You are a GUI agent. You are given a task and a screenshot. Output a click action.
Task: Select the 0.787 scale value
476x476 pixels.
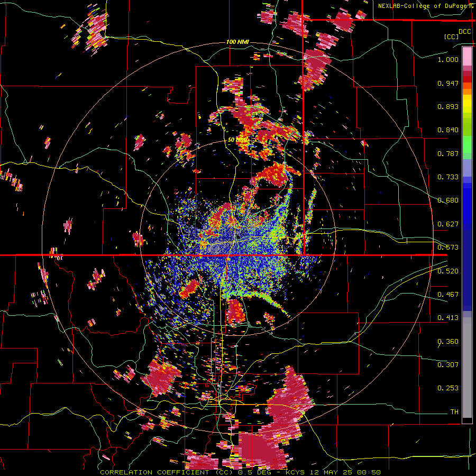(448, 153)
